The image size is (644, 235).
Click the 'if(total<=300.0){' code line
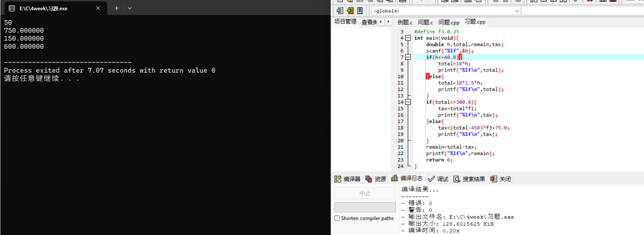(451, 102)
